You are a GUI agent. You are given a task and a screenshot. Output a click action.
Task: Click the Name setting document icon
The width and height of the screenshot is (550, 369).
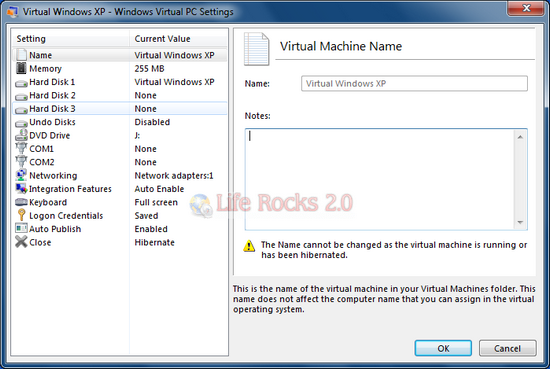click(x=21, y=55)
